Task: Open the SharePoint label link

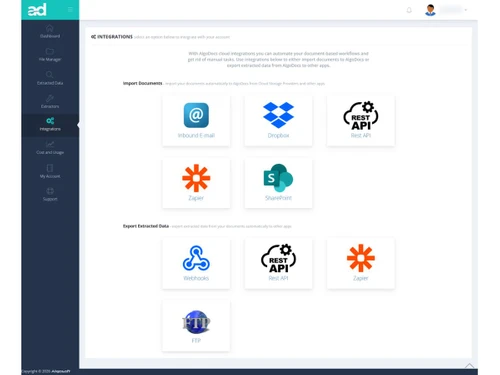Action: tap(278, 198)
